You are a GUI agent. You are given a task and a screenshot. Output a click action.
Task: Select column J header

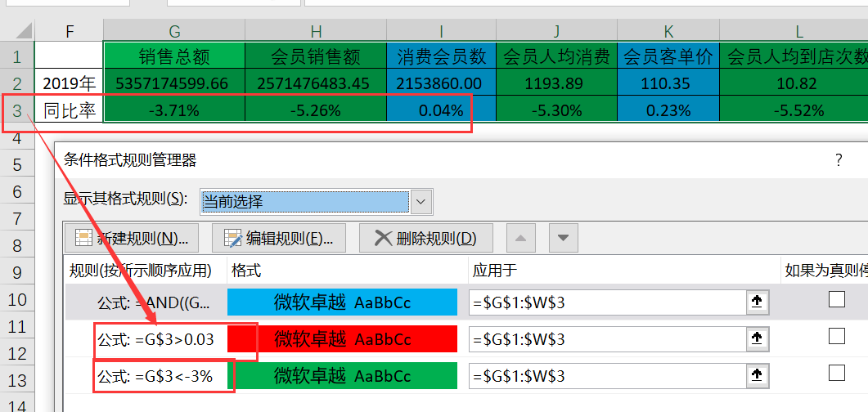click(556, 31)
